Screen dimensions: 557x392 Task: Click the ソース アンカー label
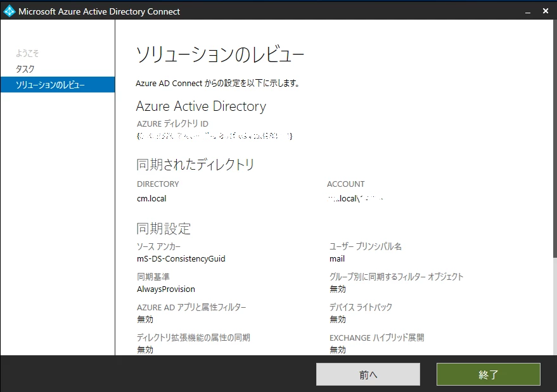[159, 246]
